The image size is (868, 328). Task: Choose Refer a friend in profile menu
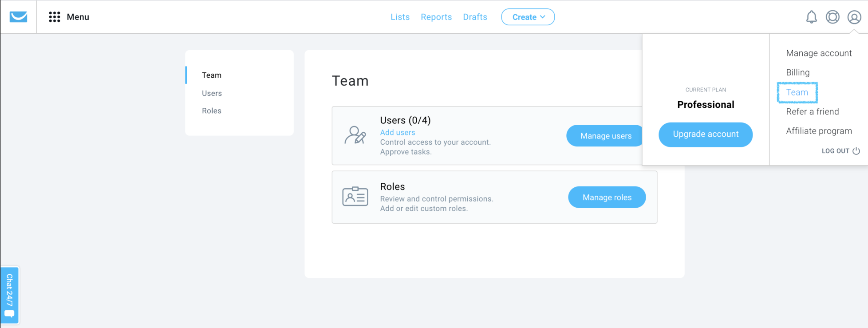[x=813, y=111]
